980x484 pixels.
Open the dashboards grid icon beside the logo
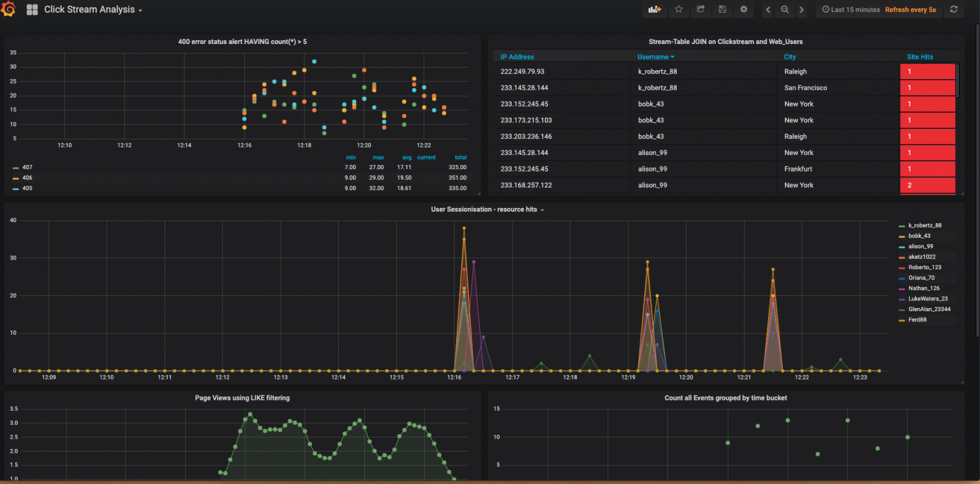(x=32, y=9)
